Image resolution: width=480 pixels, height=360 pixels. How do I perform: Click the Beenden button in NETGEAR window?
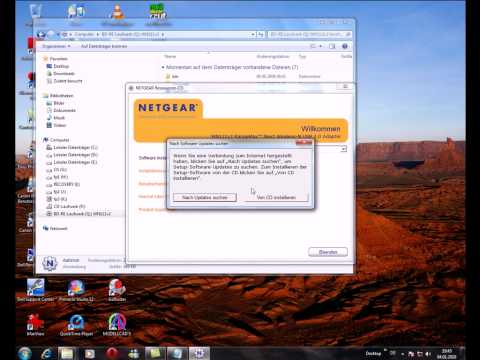point(328,252)
